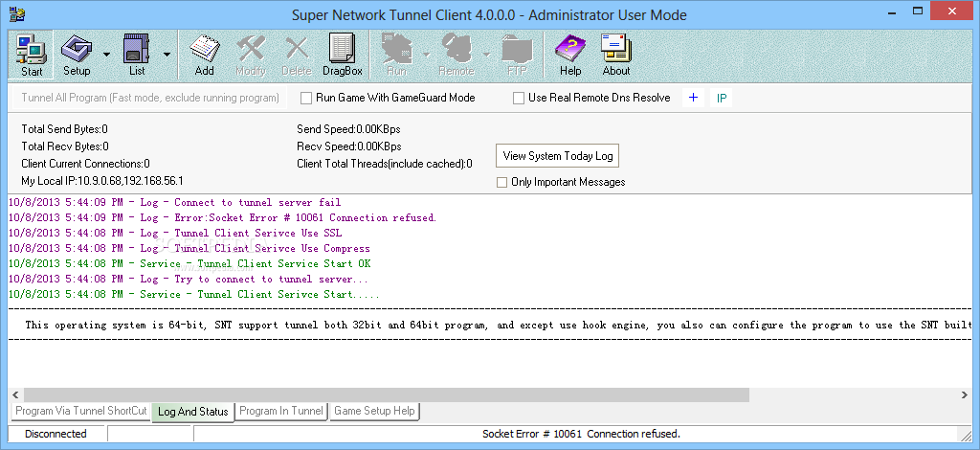Screen dimensions: 980x450
Task: Click status bar Socket Error message
Action: [x=581, y=434]
